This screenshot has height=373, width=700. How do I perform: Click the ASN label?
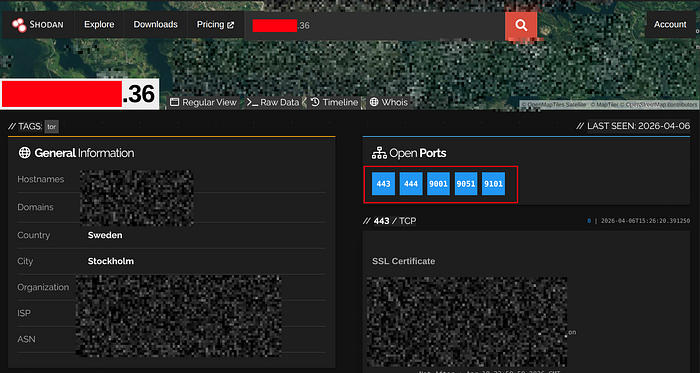(26, 339)
